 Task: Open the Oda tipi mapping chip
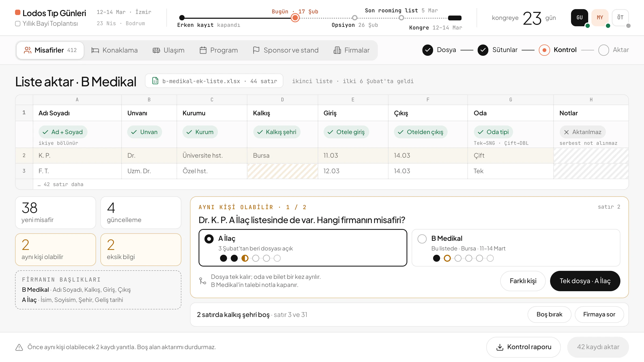coord(493,132)
